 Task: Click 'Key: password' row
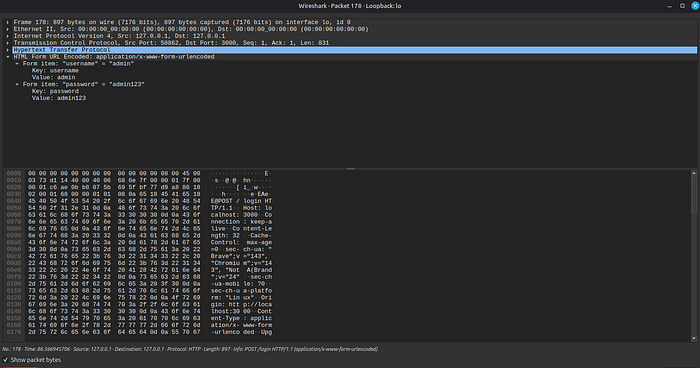55,91
